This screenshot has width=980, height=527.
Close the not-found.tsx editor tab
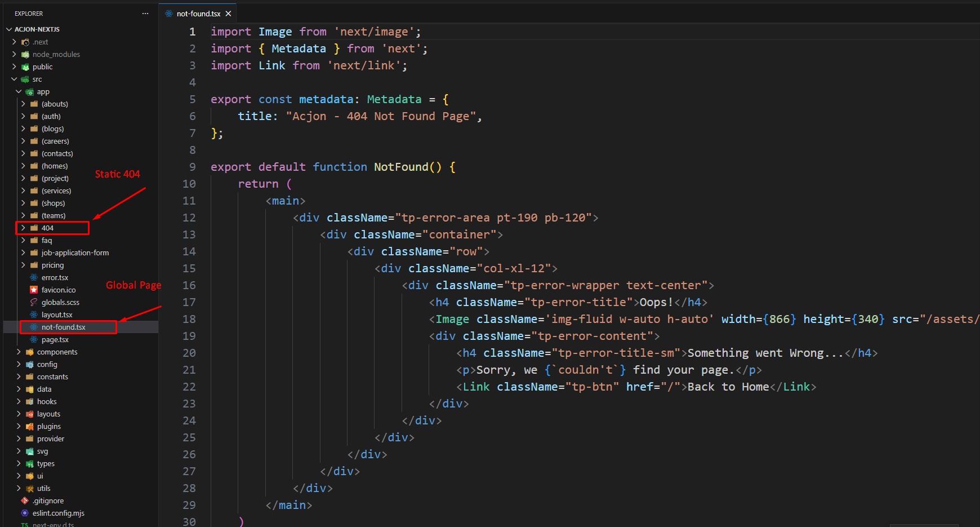[228, 14]
